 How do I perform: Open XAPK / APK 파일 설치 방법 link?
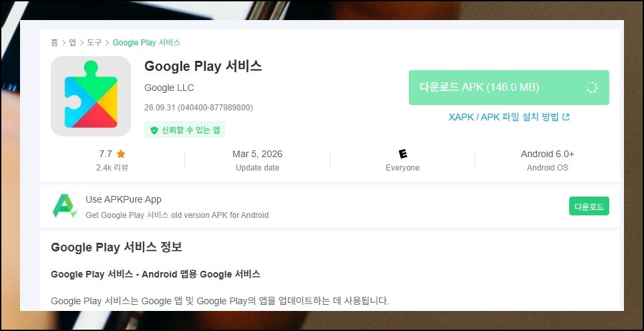[x=509, y=117]
